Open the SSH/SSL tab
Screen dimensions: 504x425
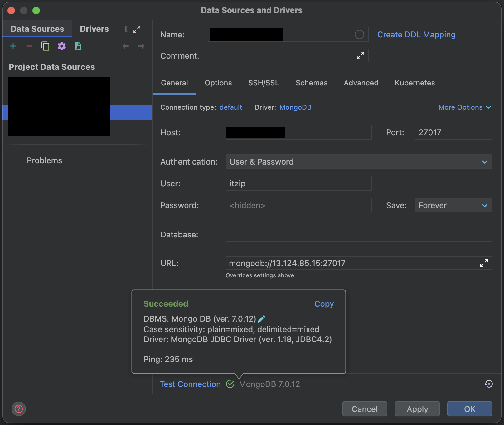pos(264,83)
